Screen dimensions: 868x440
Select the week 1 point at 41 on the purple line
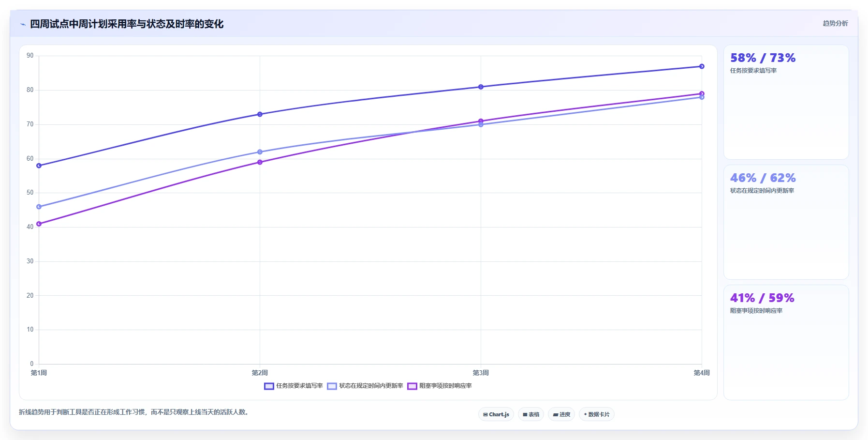[x=39, y=224]
